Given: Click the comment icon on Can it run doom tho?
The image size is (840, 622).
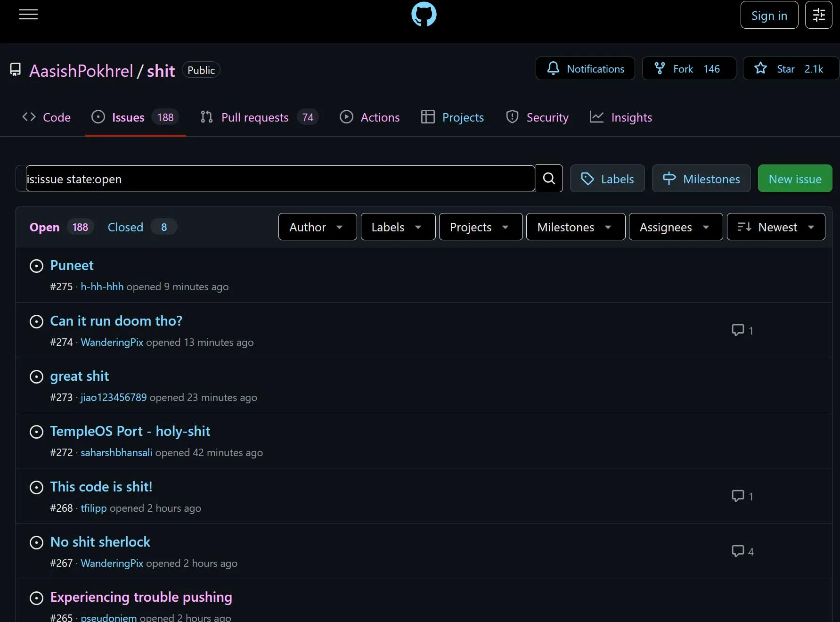Looking at the screenshot, I should point(737,330).
